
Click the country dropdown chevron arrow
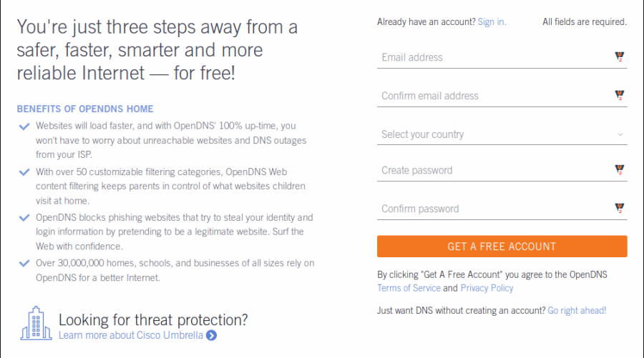coord(620,134)
